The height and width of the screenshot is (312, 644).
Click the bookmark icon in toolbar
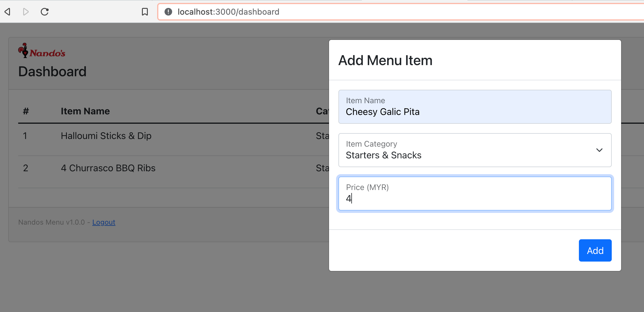[x=145, y=12]
